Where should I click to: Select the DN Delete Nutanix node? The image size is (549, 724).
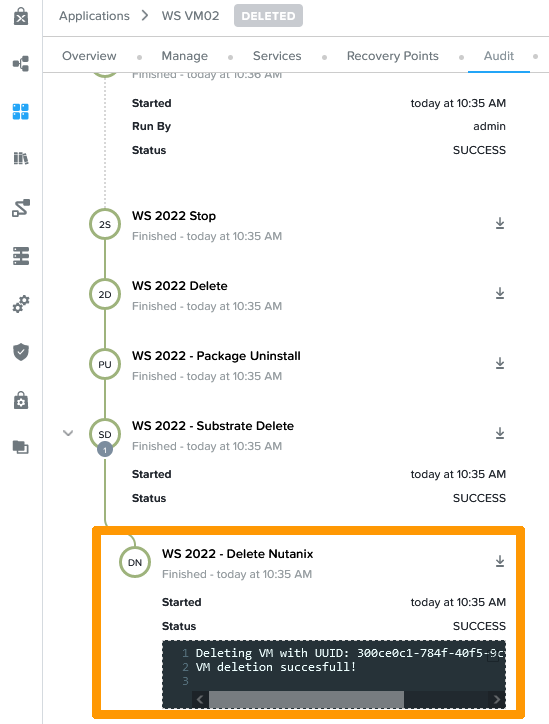click(135, 562)
